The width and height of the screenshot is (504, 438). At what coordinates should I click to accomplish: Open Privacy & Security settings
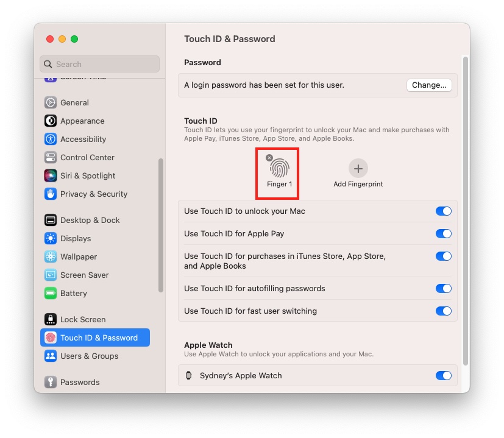pyautogui.click(x=49, y=194)
